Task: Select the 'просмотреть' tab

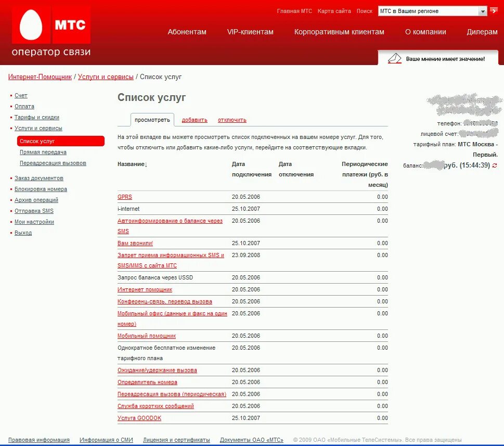Action: pos(152,120)
